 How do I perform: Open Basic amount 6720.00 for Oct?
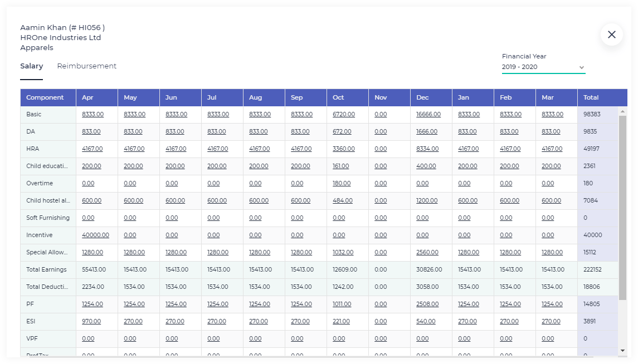point(344,114)
